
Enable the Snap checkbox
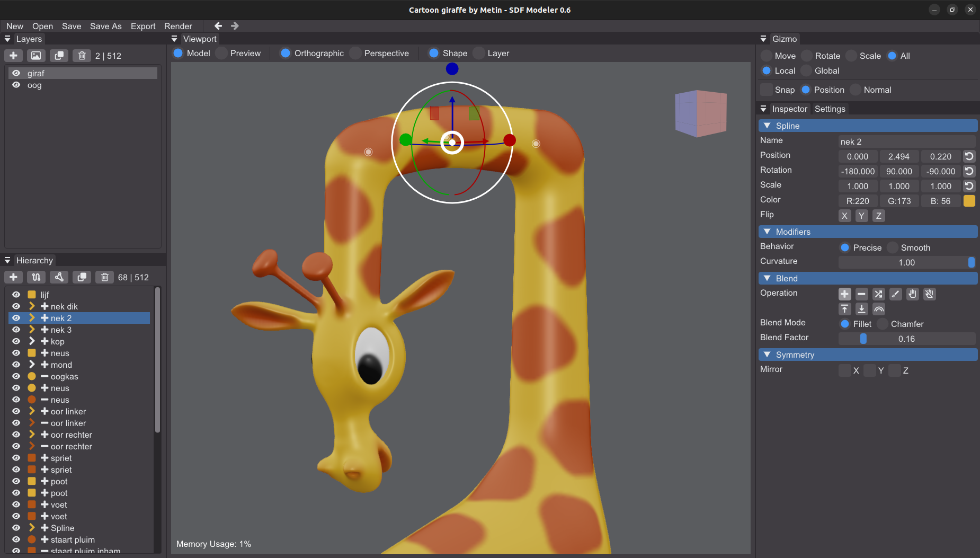[767, 90]
